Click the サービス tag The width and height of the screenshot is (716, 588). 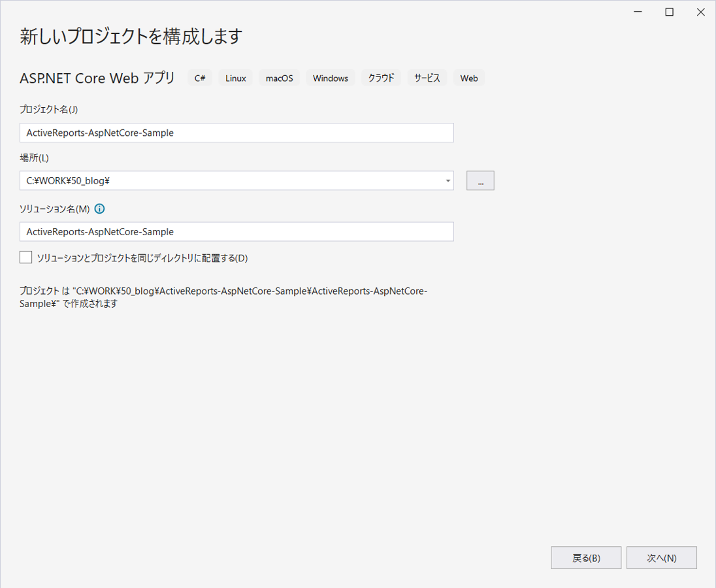coord(427,78)
